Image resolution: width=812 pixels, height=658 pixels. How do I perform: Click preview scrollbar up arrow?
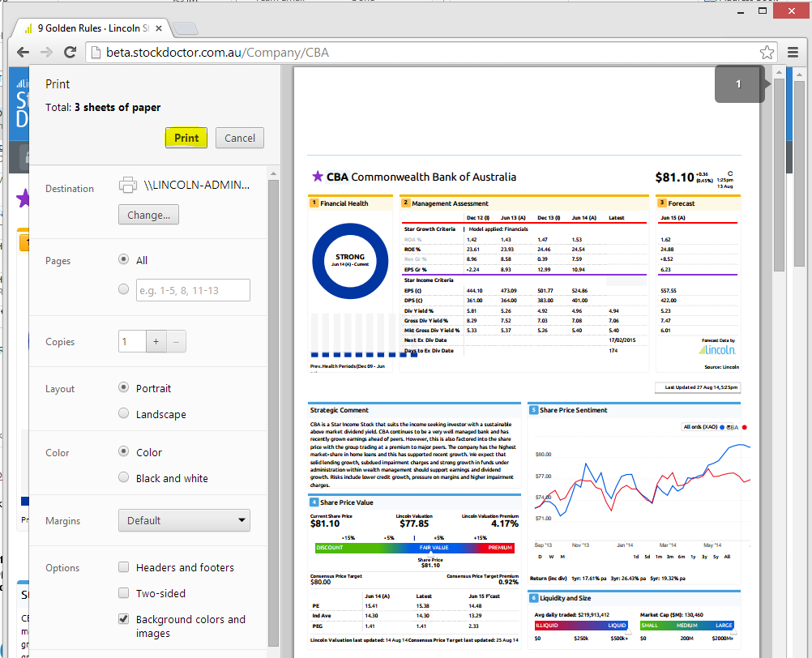(x=779, y=72)
